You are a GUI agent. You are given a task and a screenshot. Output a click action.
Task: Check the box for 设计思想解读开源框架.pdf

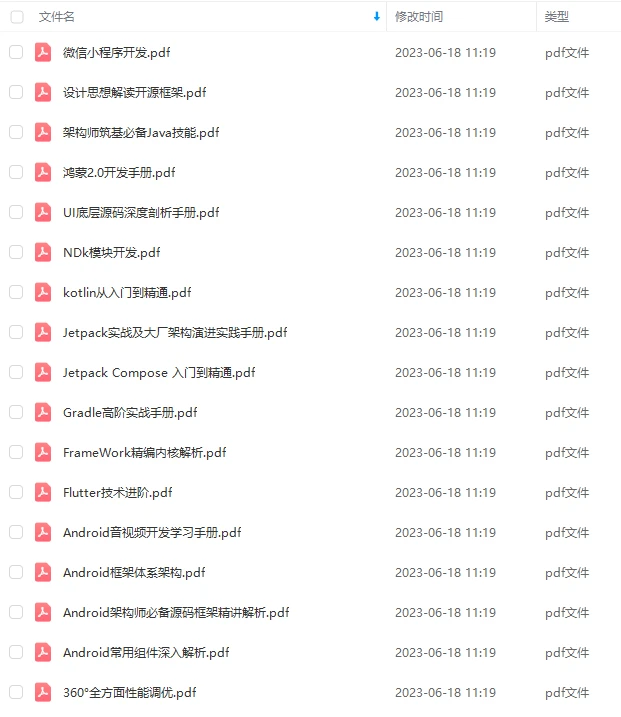pyautogui.click(x=16, y=92)
